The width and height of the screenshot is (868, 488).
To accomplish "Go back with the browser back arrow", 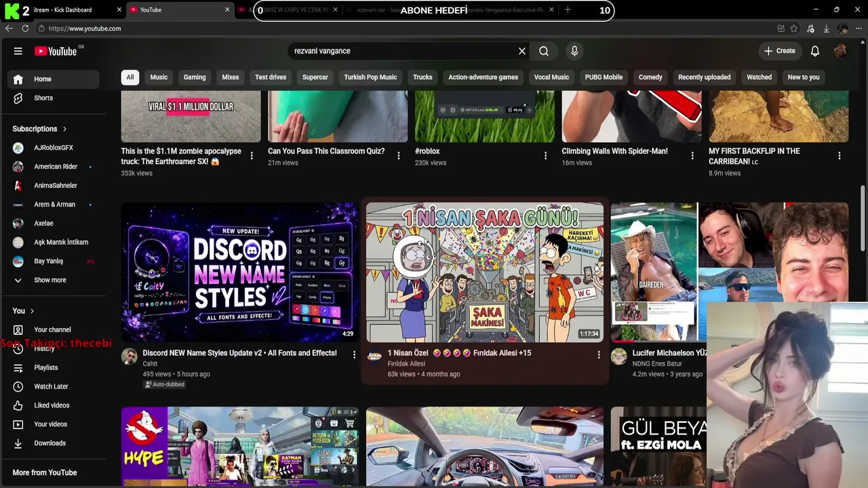I will (9, 28).
